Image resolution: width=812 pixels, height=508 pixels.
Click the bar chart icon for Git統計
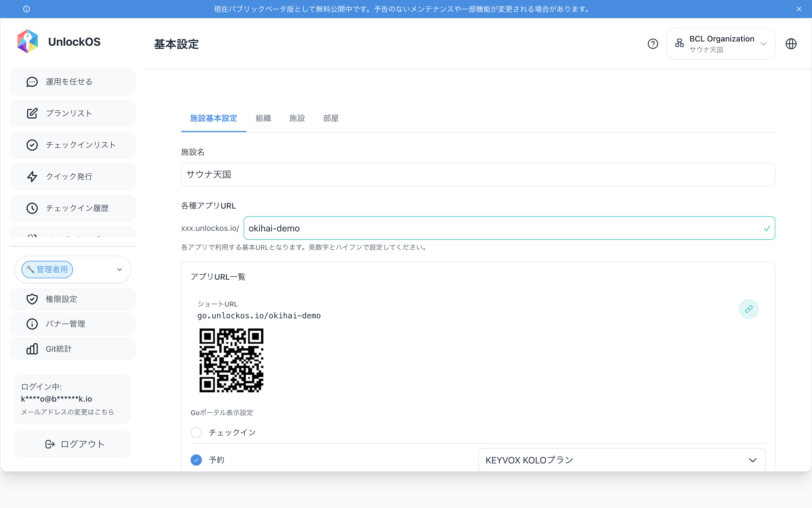click(32, 349)
